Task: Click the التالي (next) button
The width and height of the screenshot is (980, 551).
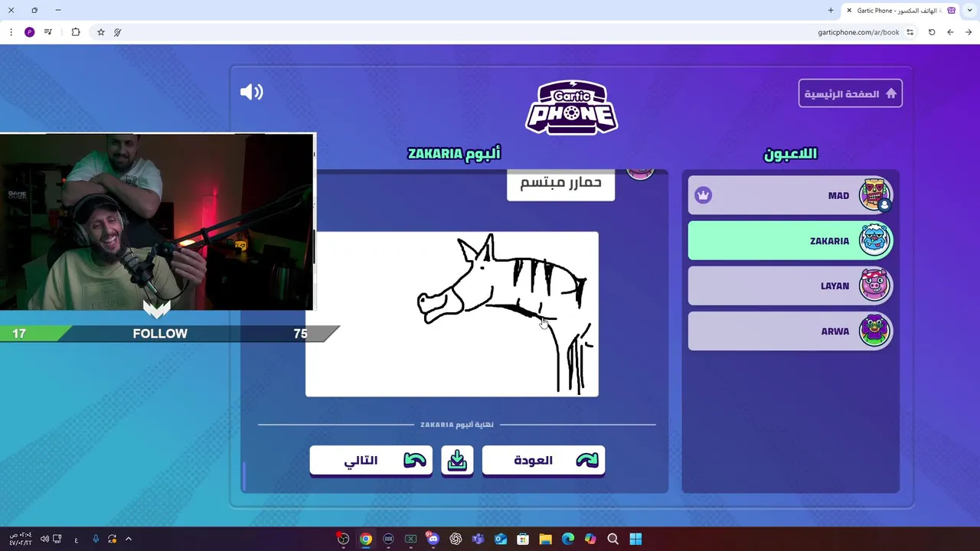Action: tap(371, 460)
